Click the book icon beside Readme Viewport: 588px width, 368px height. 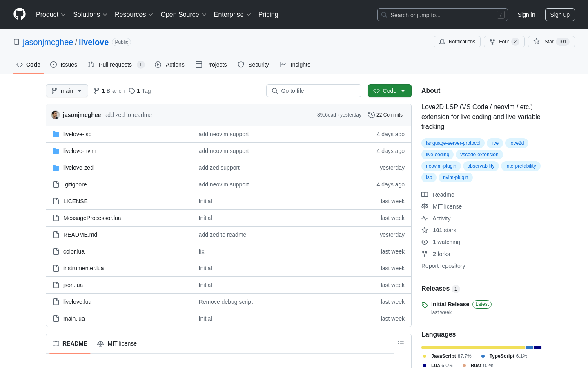pos(425,195)
